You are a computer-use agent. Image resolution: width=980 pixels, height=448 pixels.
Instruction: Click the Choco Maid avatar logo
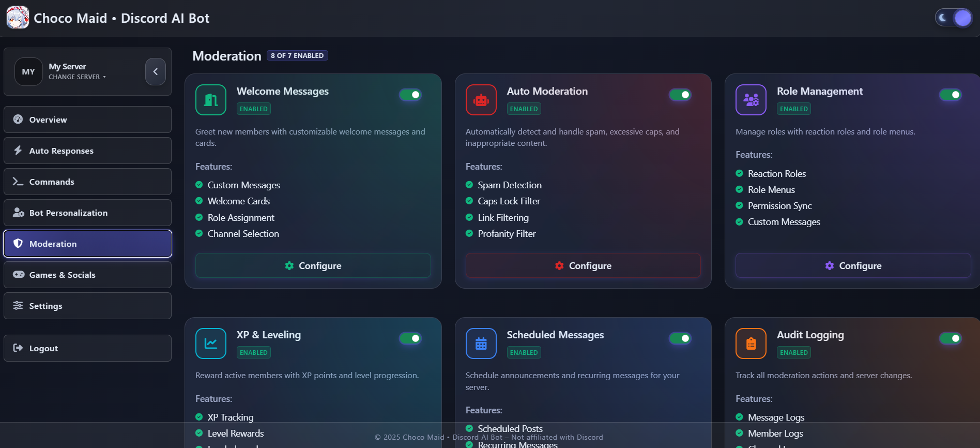click(x=18, y=18)
